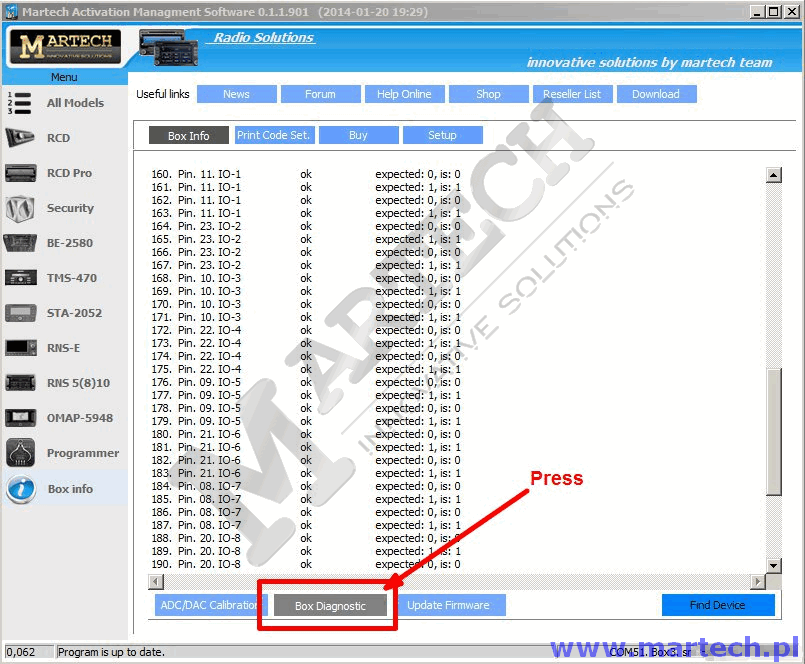805x664 pixels.
Task: Click the horizontal scrollbar left arrow
Action: coord(156,582)
